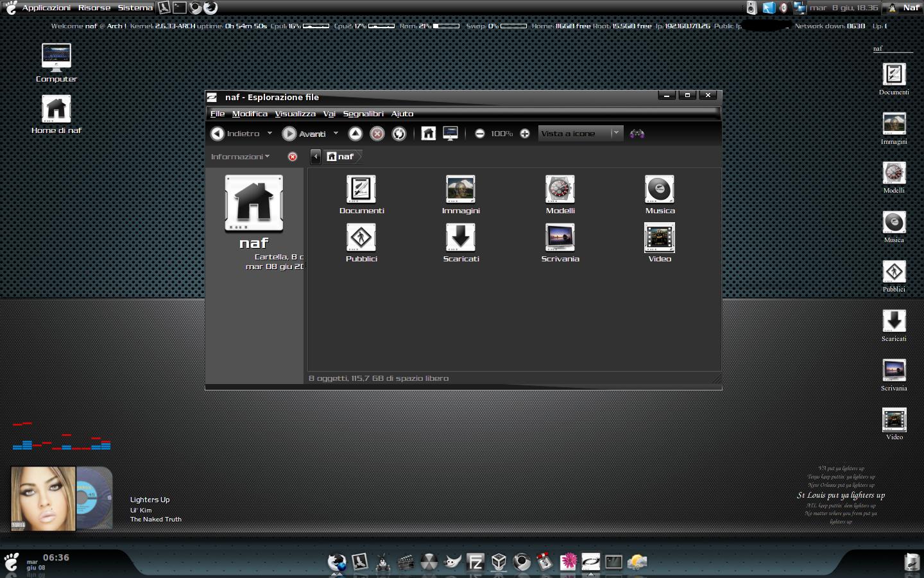Screen dimensions: 924x578
Task: Open the Pubblici folder in the file browser
Action: (361, 243)
